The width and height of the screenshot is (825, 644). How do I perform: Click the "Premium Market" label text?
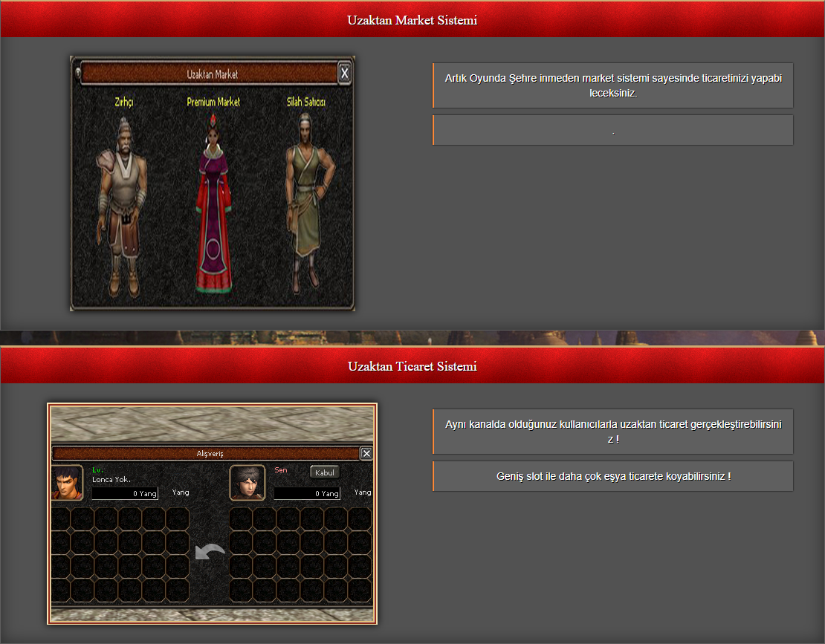tap(213, 102)
